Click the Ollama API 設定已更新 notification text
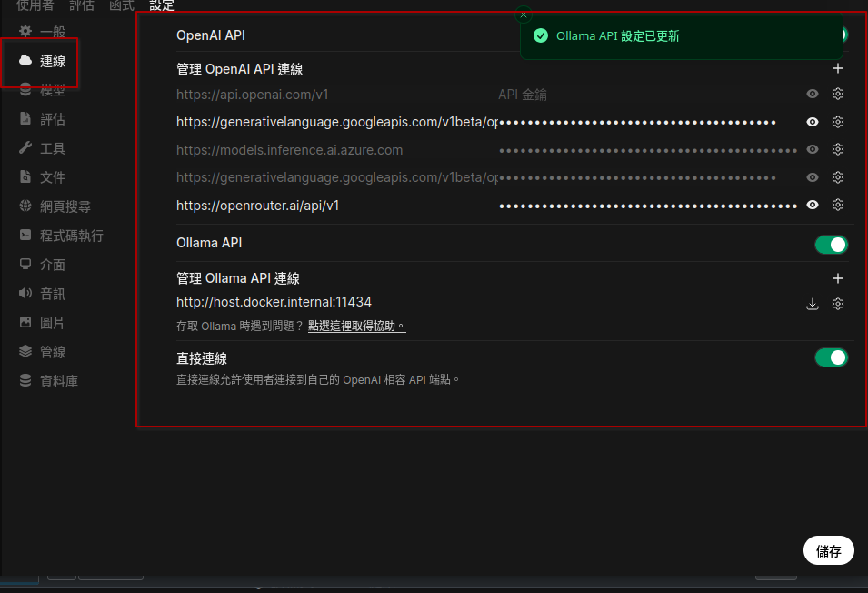The width and height of the screenshot is (868, 593). tap(618, 36)
